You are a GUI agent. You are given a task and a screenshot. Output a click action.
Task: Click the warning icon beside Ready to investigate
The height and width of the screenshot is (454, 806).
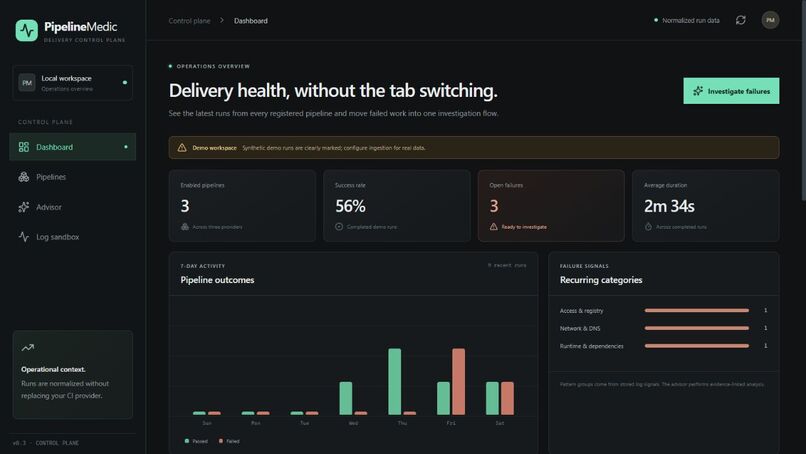493,227
